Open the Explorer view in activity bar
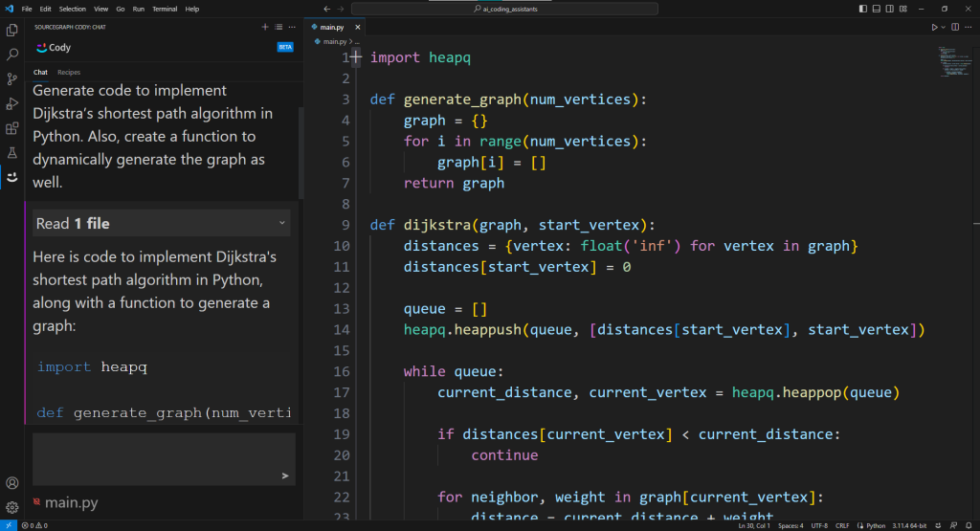The image size is (980, 531). [x=12, y=31]
